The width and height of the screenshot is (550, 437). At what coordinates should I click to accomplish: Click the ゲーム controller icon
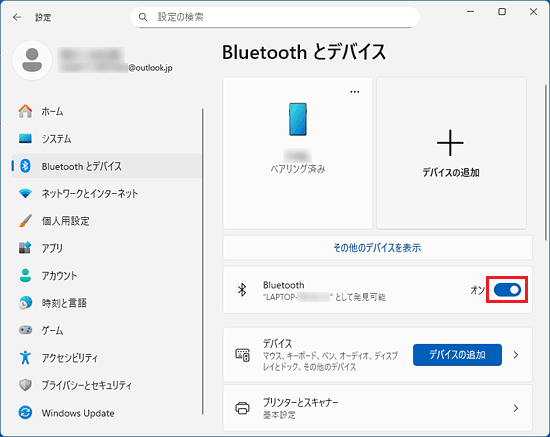[25, 330]
